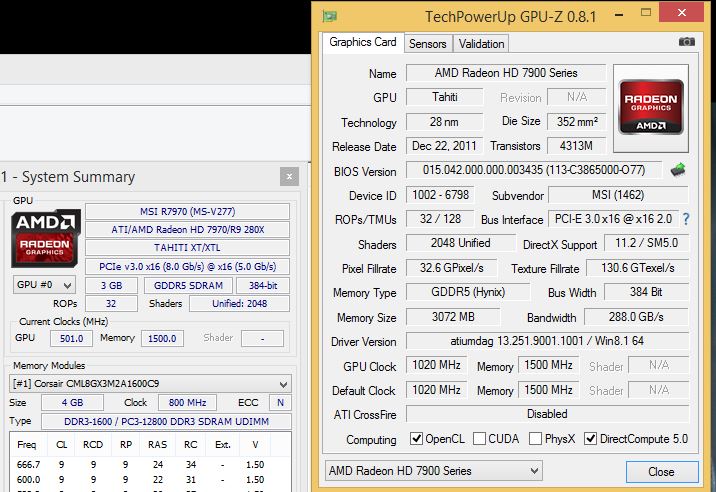Click the ATI CrossFire Disabled field
This screenshot has width=716, height=492.
tap(547, 414)
